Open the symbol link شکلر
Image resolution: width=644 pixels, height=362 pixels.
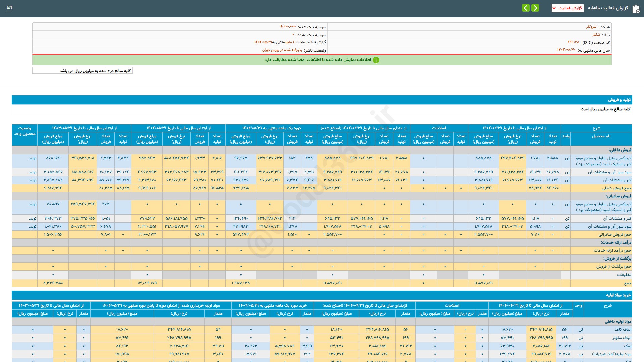[x=596, y=35]
